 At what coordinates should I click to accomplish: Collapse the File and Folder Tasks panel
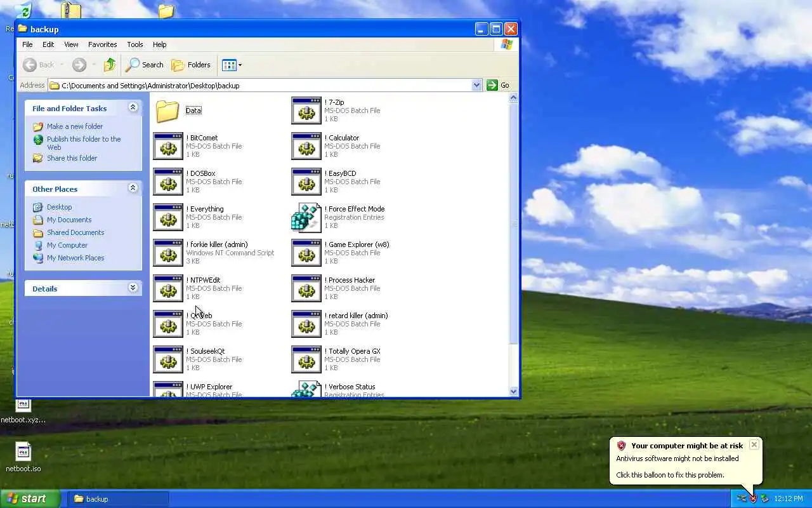133,107
